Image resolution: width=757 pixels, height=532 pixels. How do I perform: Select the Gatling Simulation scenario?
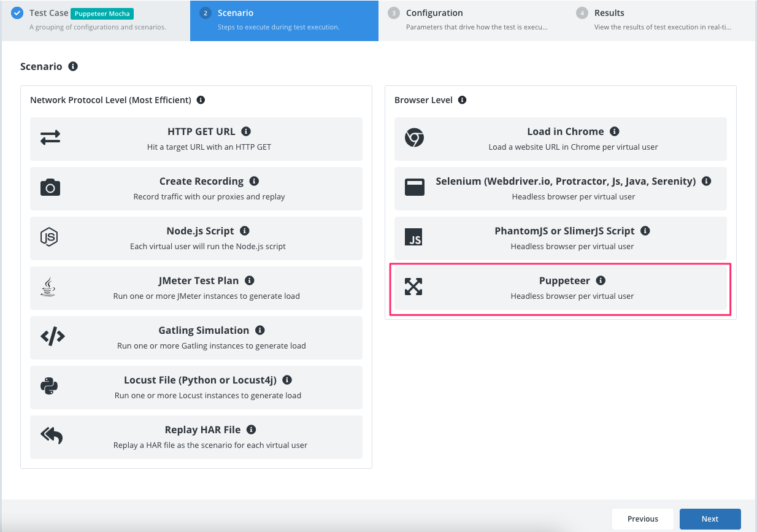[x=196, y=337]
